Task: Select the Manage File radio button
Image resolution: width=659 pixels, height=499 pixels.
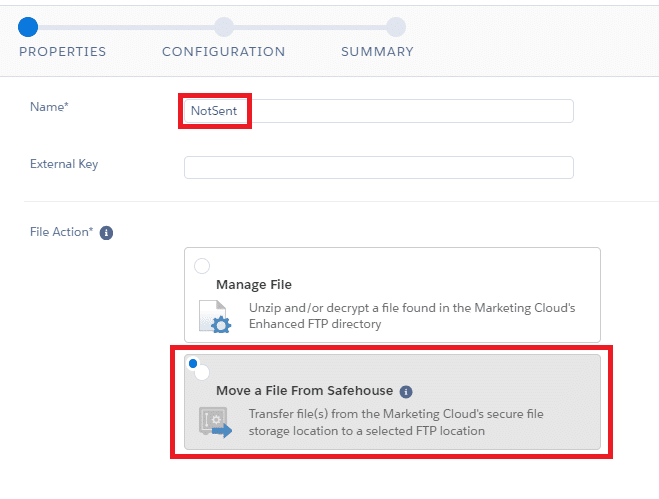Action: (x=202, y=266)
